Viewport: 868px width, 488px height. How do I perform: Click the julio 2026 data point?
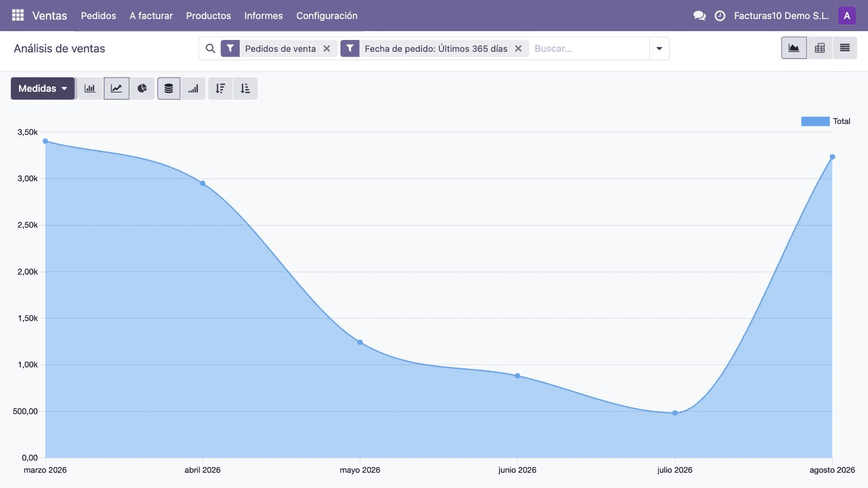(x=675, y=413)
